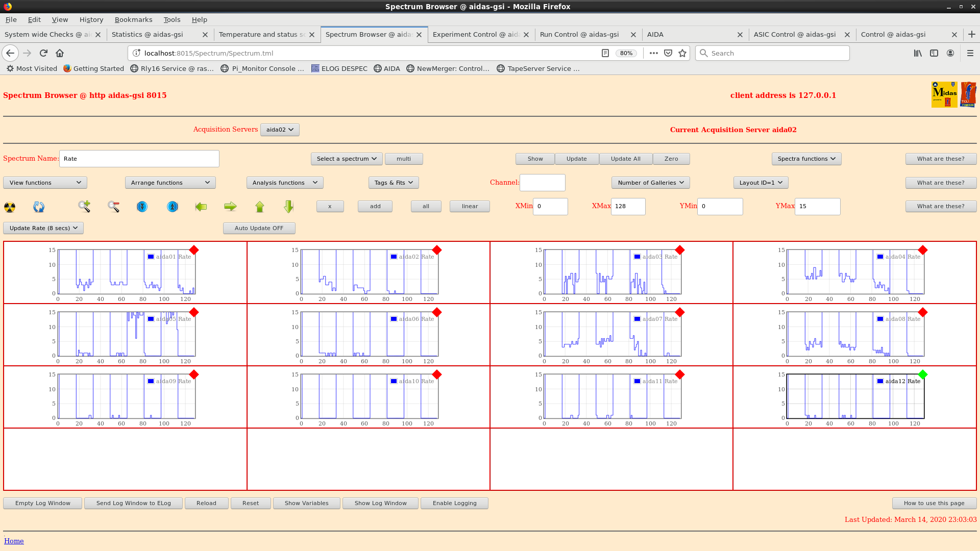Switch to the Run Control tab
The width and height of the screenshot is (980, 551).
(579, 34)
